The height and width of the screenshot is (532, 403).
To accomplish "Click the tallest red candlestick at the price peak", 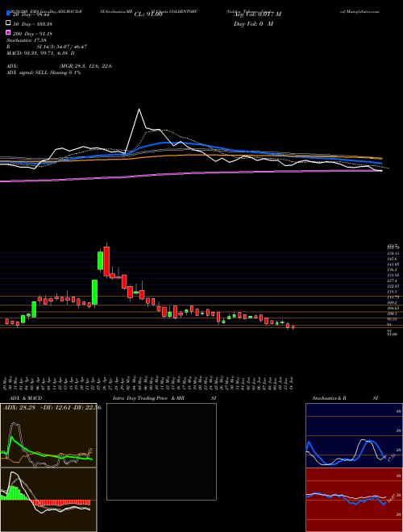I will (106, 260).
